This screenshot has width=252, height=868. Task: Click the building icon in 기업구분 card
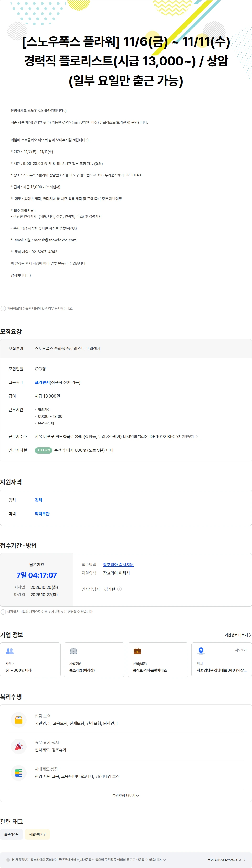click(x=73, y=651)
